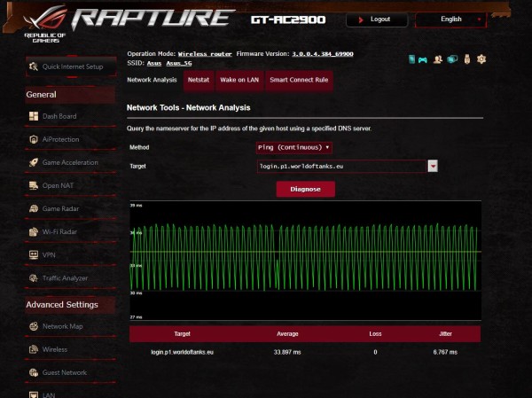This screenshot has height=398, width=532.
Task: Click the Guest Network sidebar icon
Action: point(34,372)
